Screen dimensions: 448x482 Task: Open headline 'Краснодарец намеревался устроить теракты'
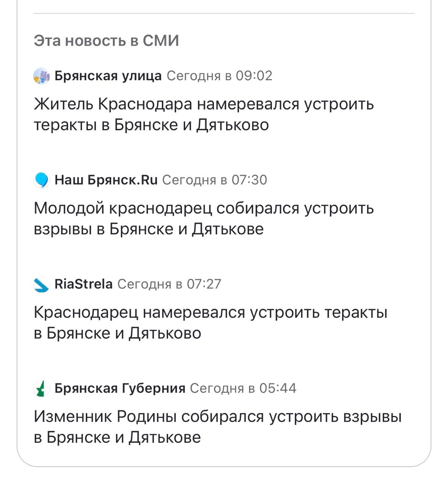click(210, 322)
